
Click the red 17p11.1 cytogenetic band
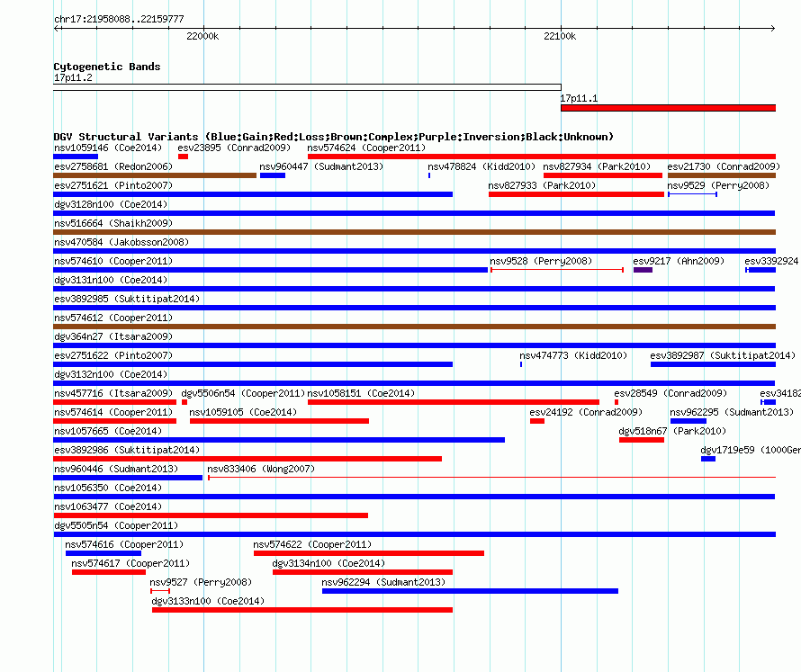(668, 108)
